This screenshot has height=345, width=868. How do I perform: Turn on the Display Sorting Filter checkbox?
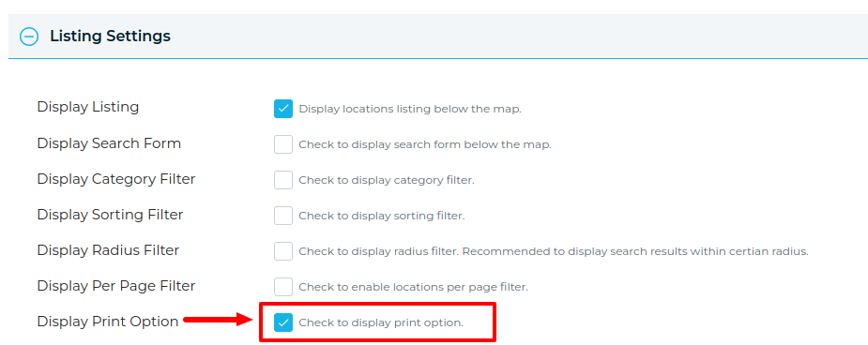point(282,216)
